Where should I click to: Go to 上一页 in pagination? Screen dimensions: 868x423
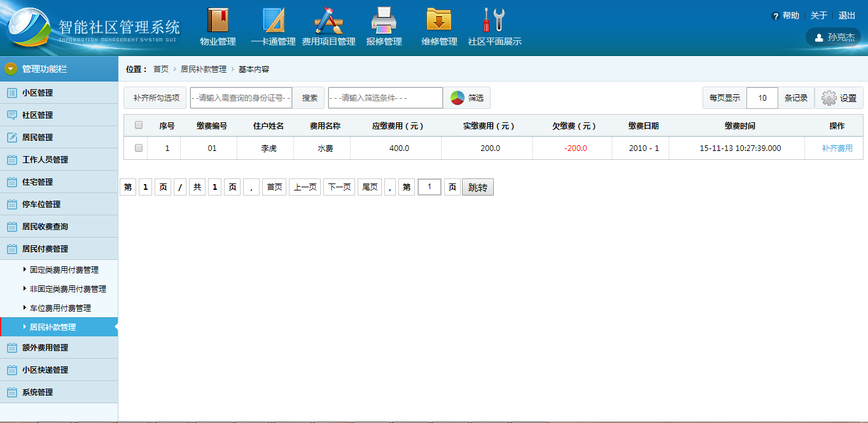(305, 187)
